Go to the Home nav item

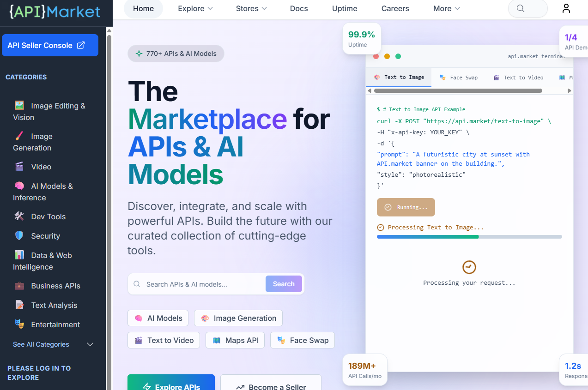point(143,8)
